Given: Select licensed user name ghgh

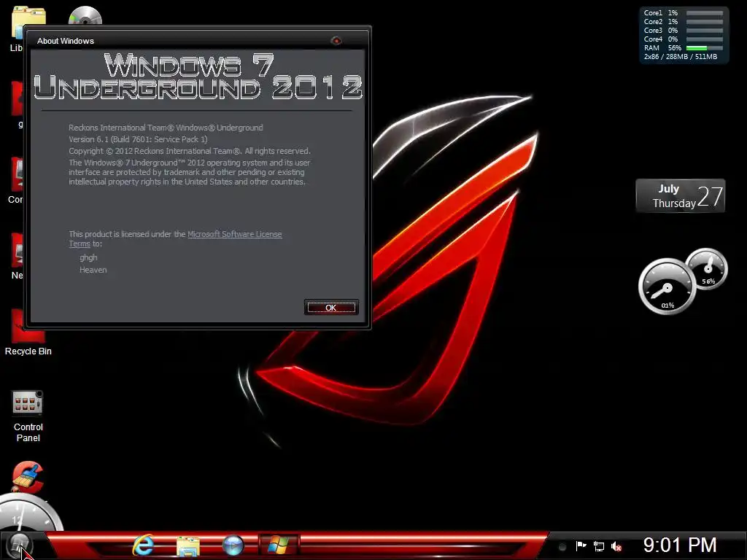Looking at the screenshot, I should [88, 257].
